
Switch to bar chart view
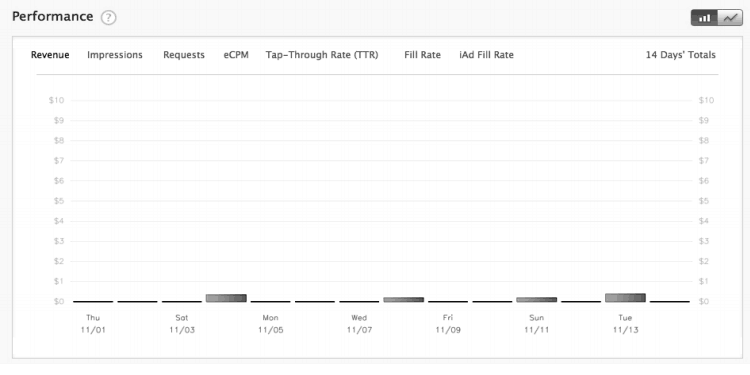(x=704, y=18)
